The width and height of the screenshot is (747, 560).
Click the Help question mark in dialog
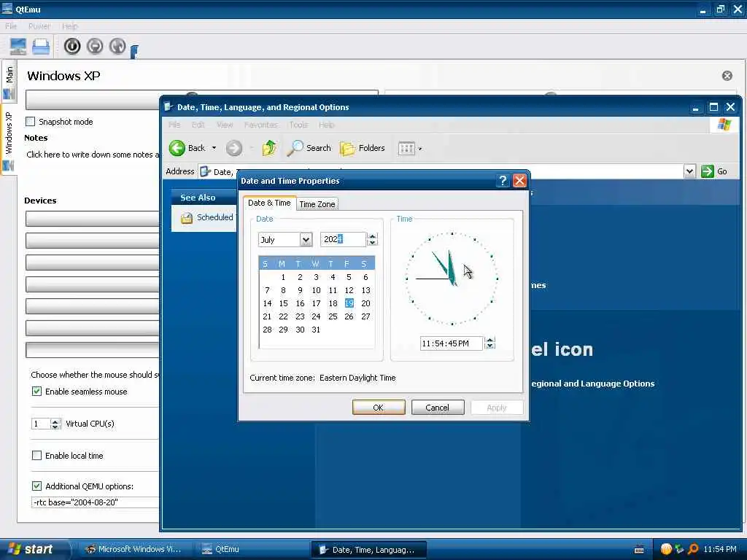click(x=503, y=181)
